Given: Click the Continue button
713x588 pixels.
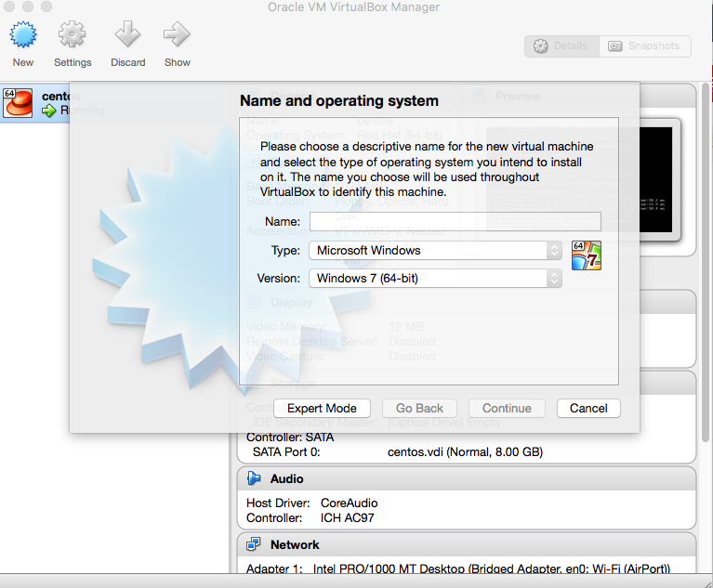Looking at the screenshot, I should pos(507,408).
